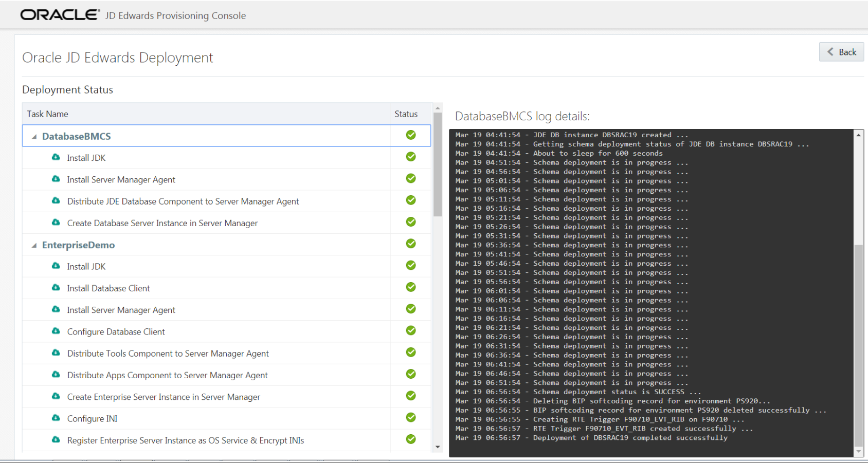Click the green status check for DatabaseBMCS
The image size is (868, 463).
point(410,135)
